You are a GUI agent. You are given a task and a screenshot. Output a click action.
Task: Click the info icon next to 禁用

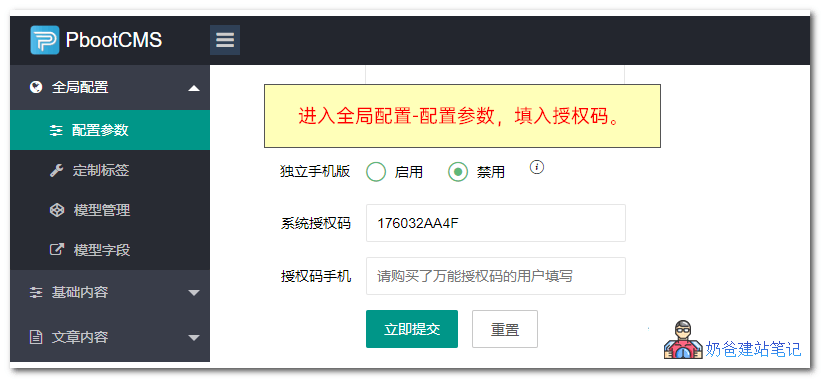pos(537,167)
